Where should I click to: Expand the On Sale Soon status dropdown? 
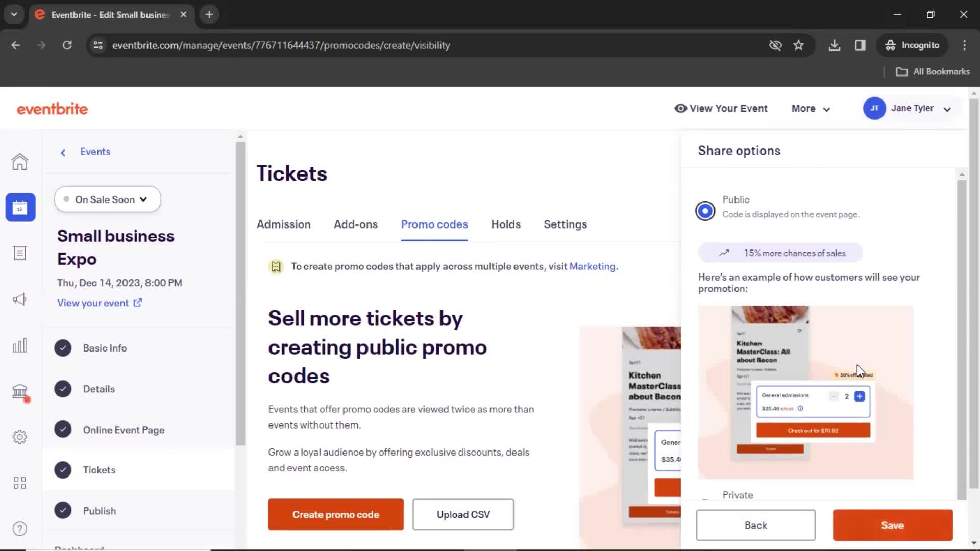point(108,199)
